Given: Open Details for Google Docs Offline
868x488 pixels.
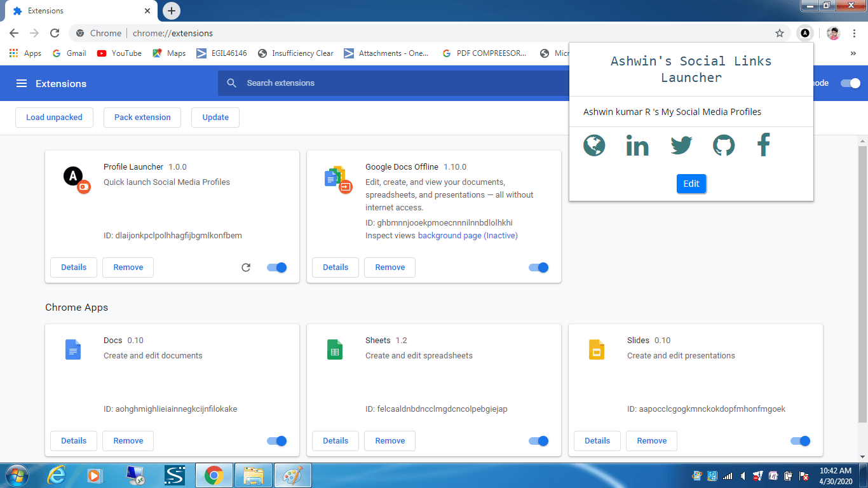Looking at the screenshot, I should click(336, 268).
